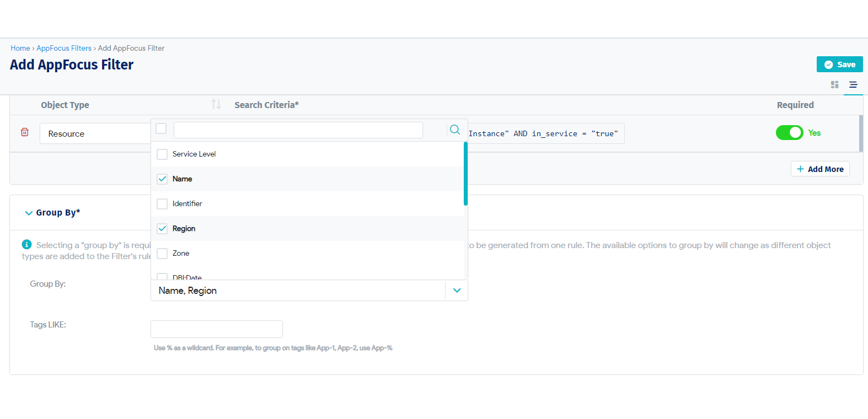
Task: Click the red trash delete row icon
Action: coord(25,132)
